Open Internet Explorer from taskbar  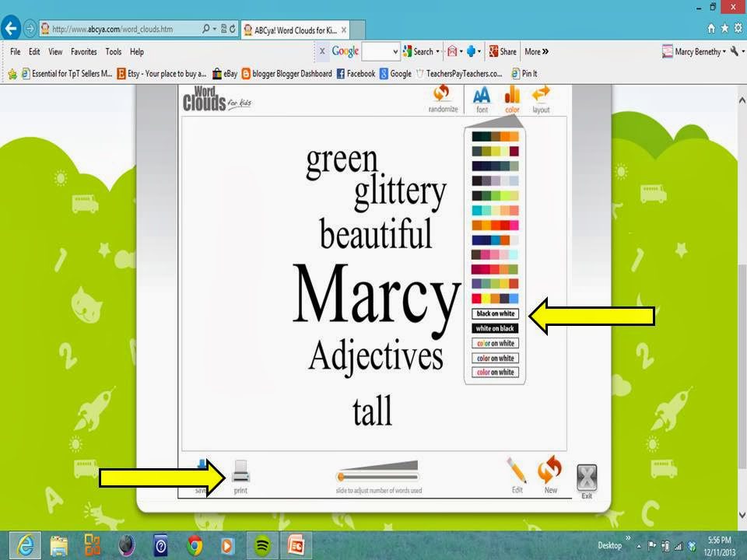click(x=25, y=545)
